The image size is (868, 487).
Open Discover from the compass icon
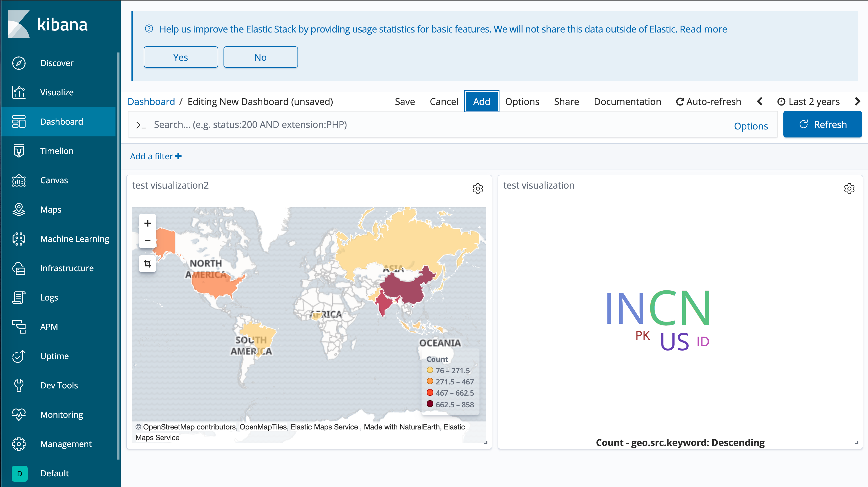(x=19, y=63)
